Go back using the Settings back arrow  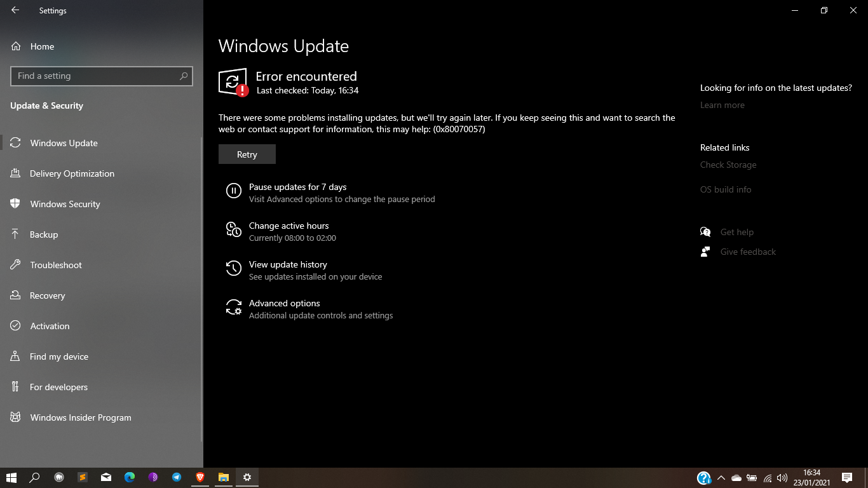pos(15,10)
